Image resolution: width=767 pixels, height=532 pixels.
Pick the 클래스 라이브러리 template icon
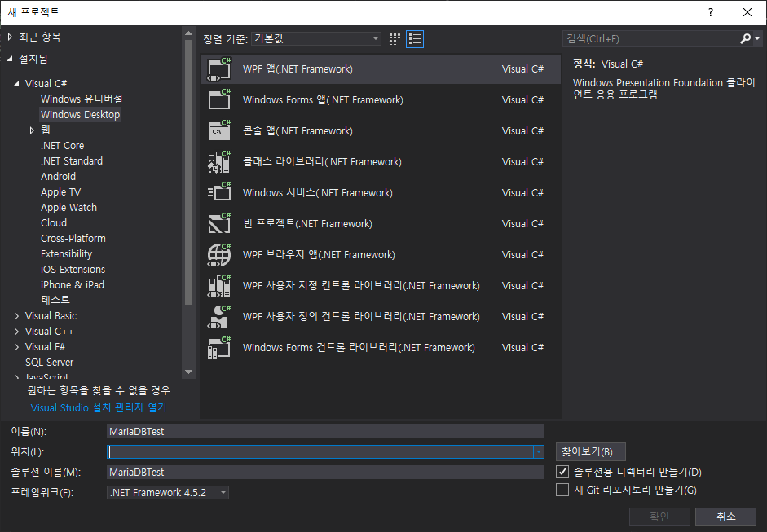pyautogui.click(x=219, y=162)
